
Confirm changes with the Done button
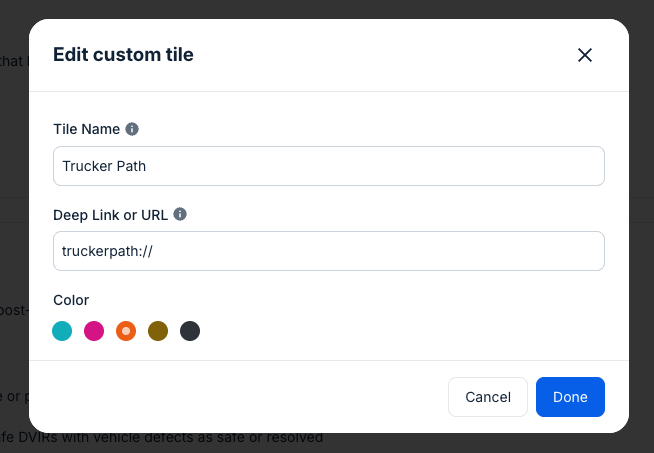(570, 397)
